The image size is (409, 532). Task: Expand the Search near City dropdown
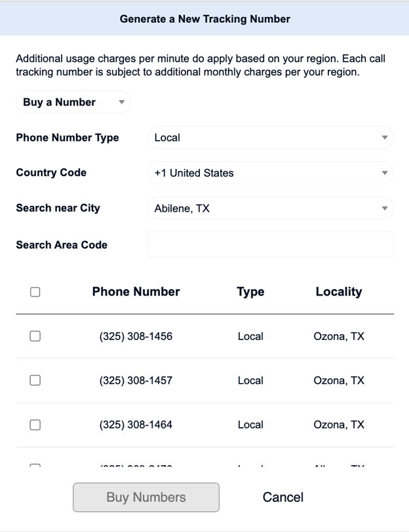coord(270,208)
